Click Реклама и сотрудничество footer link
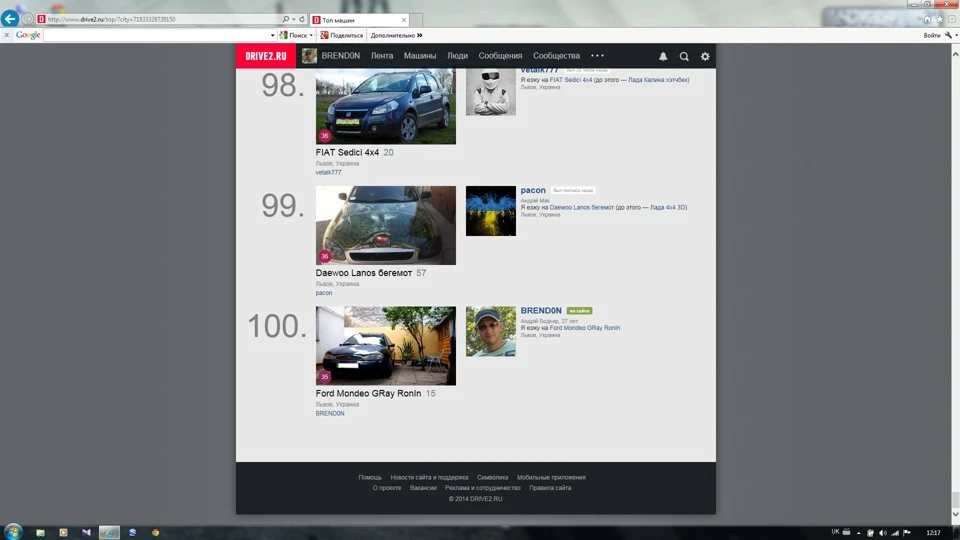The width and height of the screenshot is (960, 540). (482, 488)
